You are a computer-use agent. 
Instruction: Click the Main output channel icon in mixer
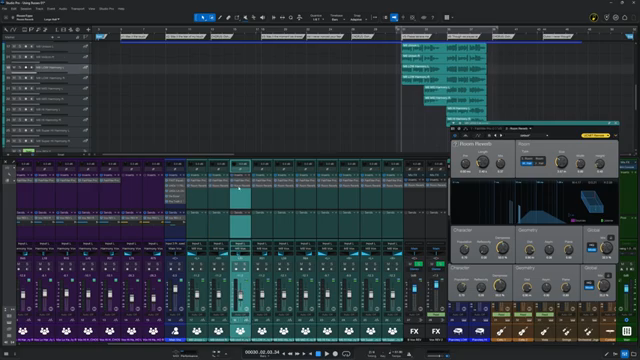627,331
